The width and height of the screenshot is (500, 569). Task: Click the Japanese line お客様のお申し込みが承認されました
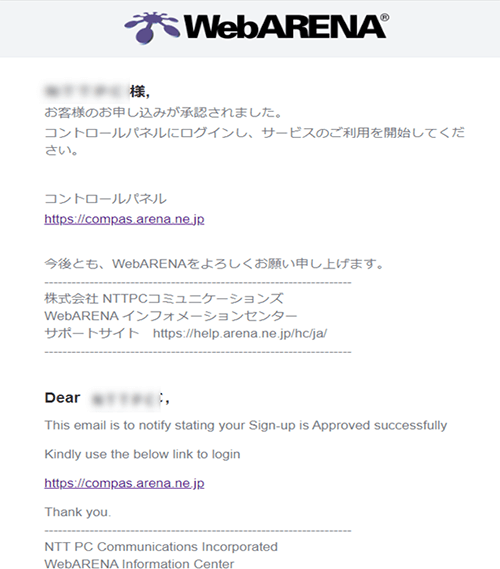tap(163, 112)
